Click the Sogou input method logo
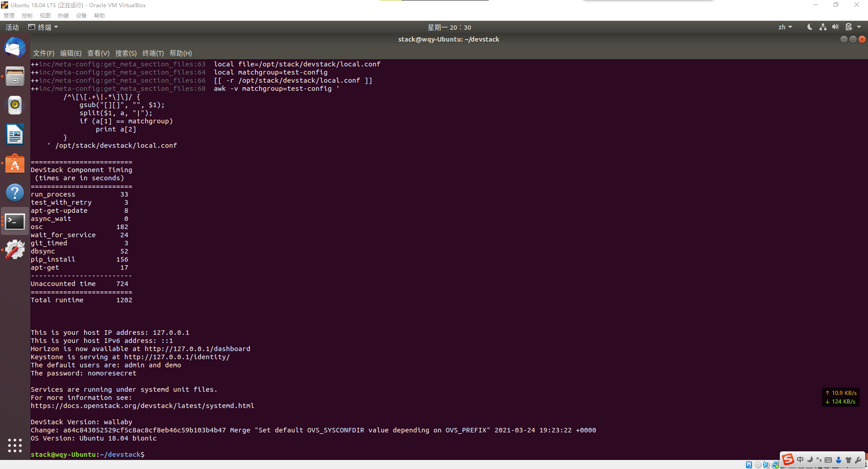This screenshot has height=469, width=868. point(788,460)
